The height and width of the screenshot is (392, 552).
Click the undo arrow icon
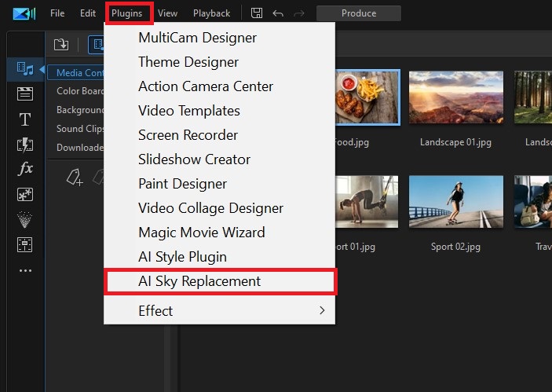[x=277, y=13]
